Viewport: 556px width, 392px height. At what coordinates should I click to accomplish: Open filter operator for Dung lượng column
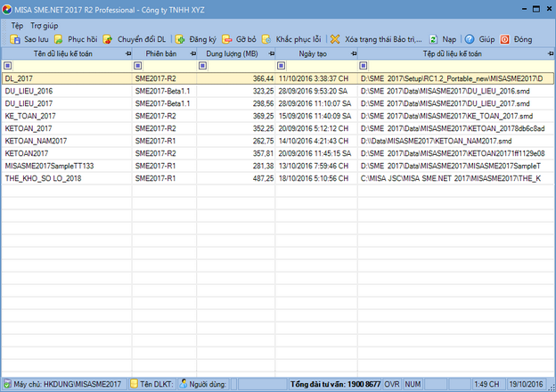tap(202, 66)
